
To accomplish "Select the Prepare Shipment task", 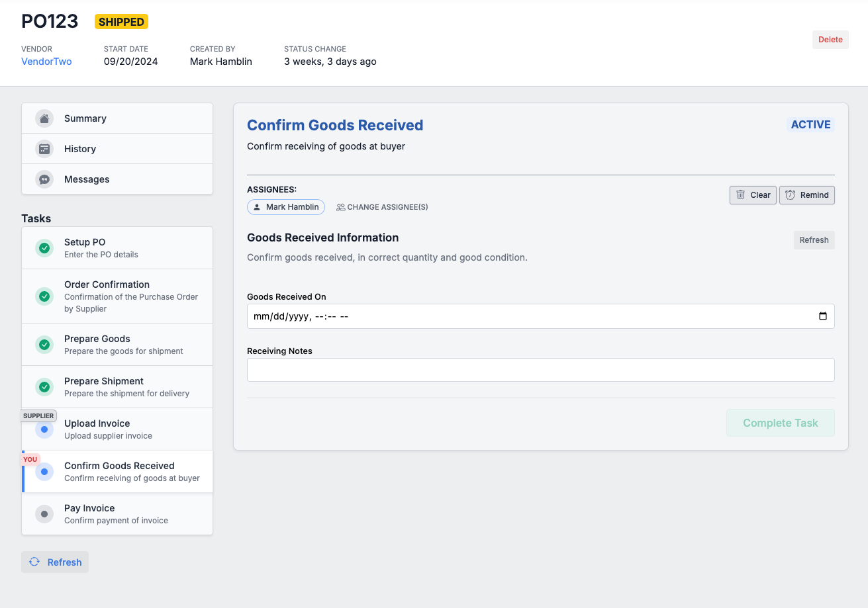I will pos(117,387).
